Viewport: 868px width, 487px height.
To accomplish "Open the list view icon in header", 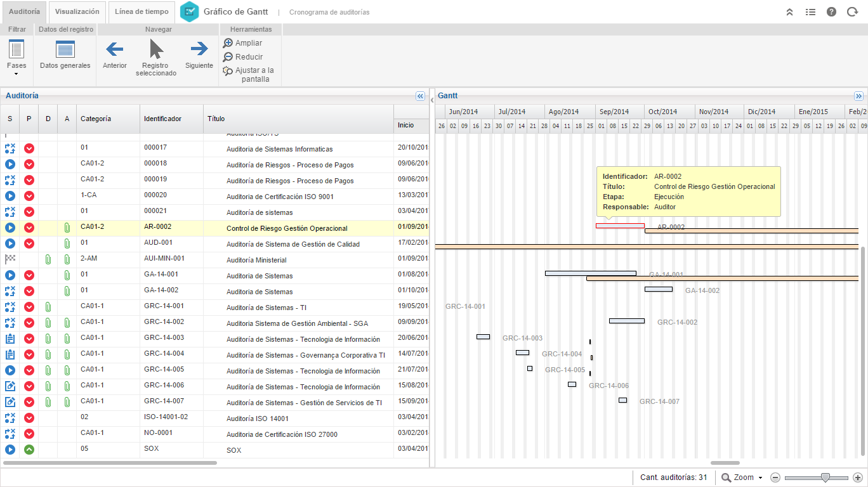I will 810,12.
